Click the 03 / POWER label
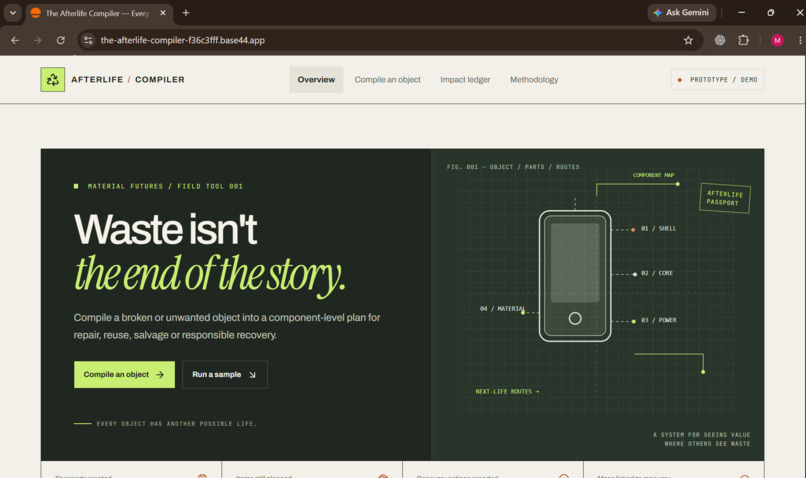 click(x=658, y=320)
